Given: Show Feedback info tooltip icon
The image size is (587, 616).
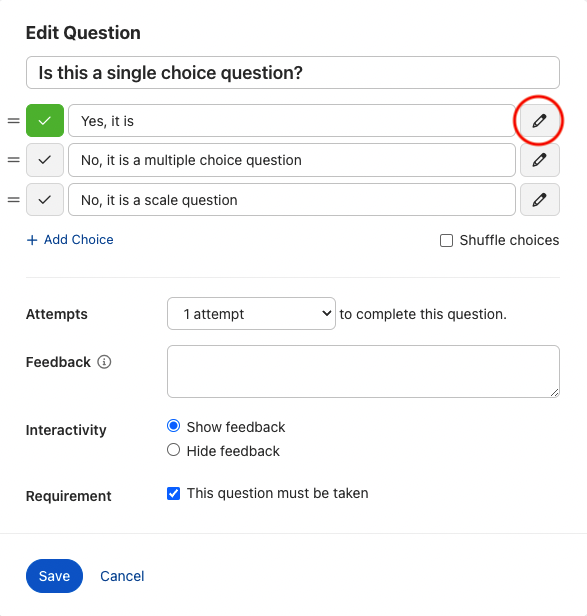Looking at the screenshot, I should tap(104, 362).
